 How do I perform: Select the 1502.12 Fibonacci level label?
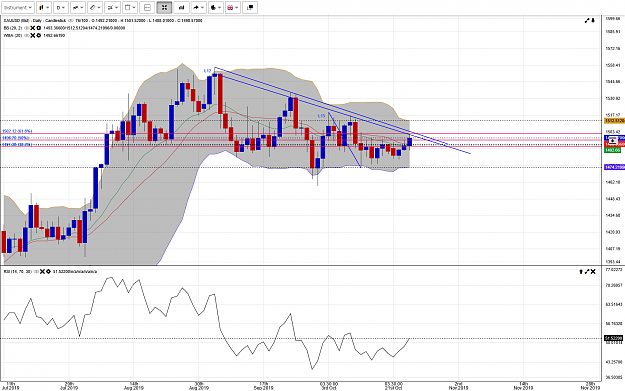(17, 131)
